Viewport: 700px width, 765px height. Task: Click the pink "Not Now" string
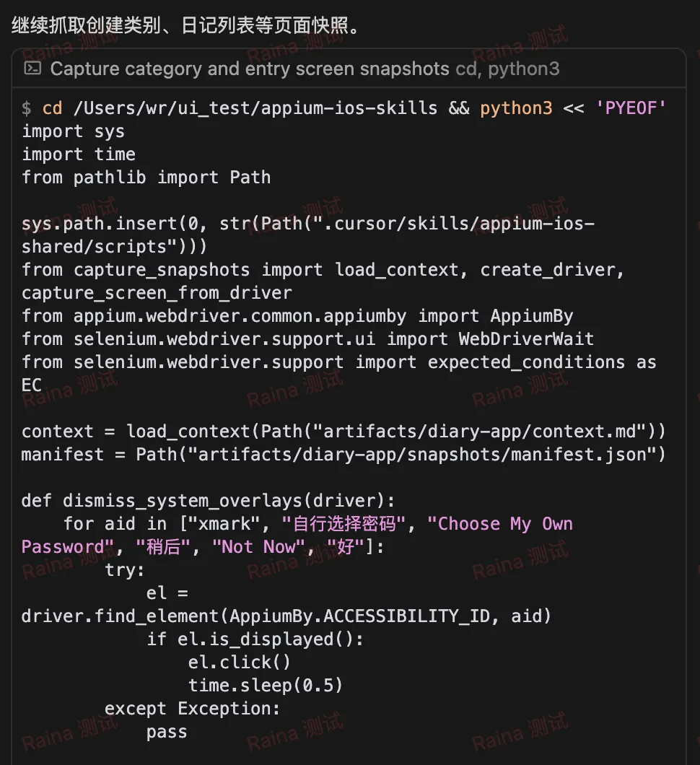pyautogui.click(x=258, y=546)
